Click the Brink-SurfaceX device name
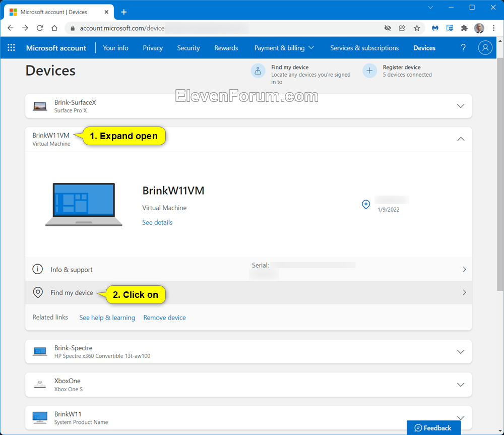 (75, 102)
